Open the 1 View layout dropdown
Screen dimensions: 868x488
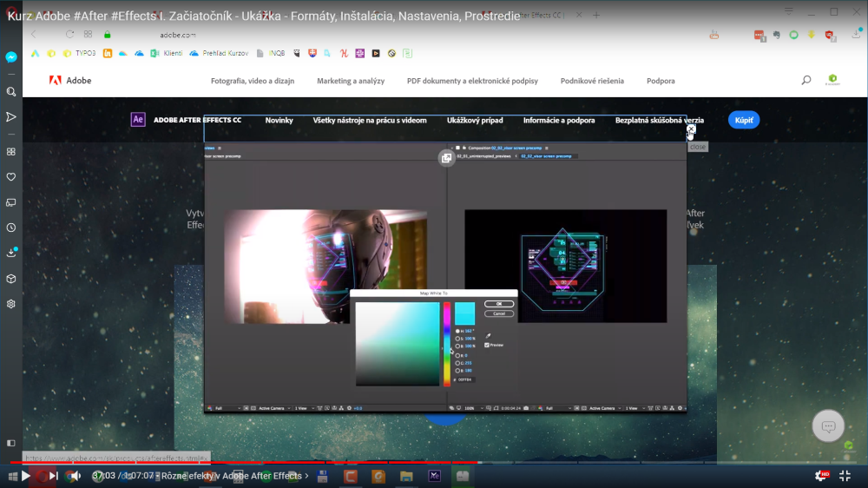click(x=300, y=407)
